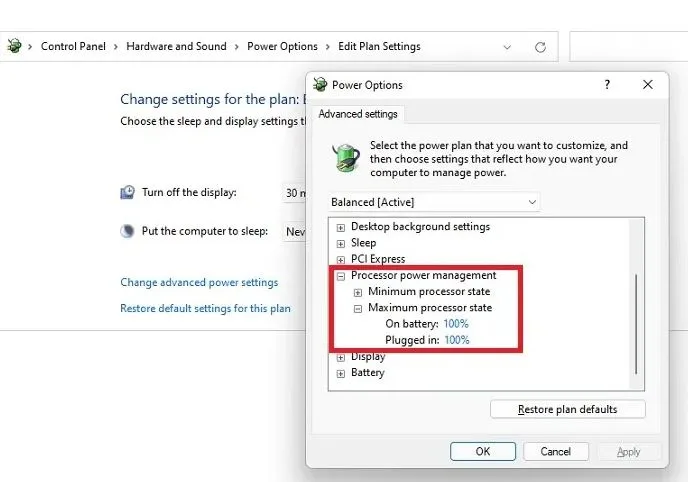Image resolution: width=688 pixels, height=482 pixels.
Task: Go to Hardware and Sound breadcrumb
Action: [176, 46]
